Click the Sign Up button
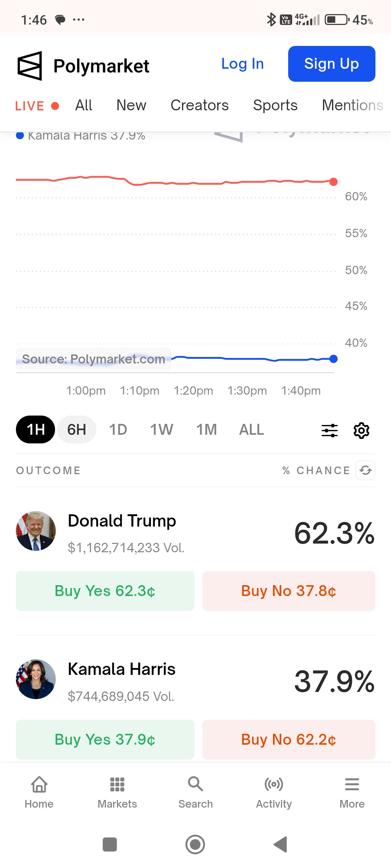 pos(331,64)
